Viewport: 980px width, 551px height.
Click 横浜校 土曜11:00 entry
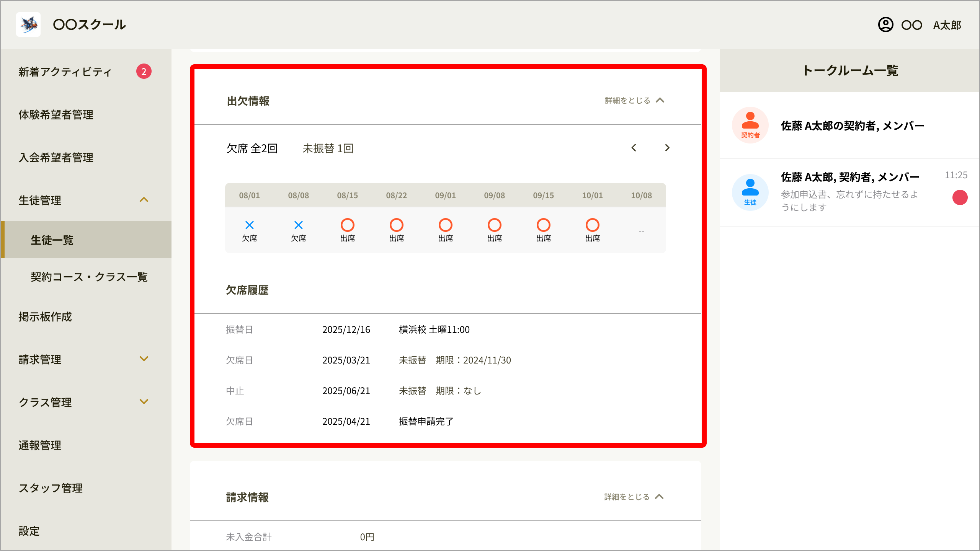pos(434,329)
